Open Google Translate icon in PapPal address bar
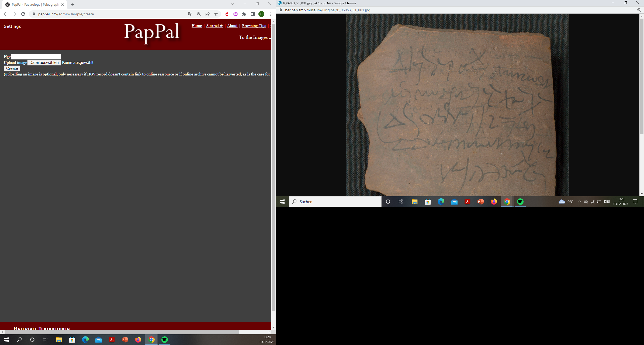644x345 pixels. click(x=190, y=14)
